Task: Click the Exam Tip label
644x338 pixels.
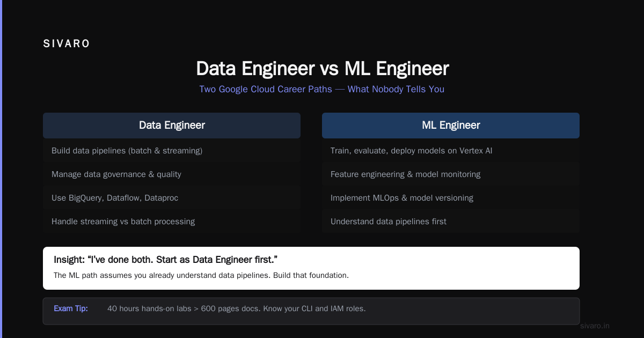Action: click(71, 308)
